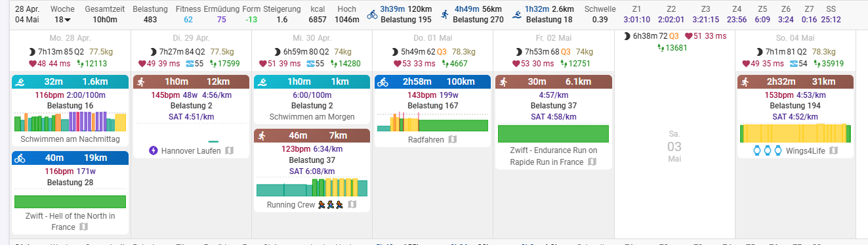This screenshot has width=868, height=245.
Task: Open Schwimmen am Morgen activity card
Action: click(x=312, y=99)
